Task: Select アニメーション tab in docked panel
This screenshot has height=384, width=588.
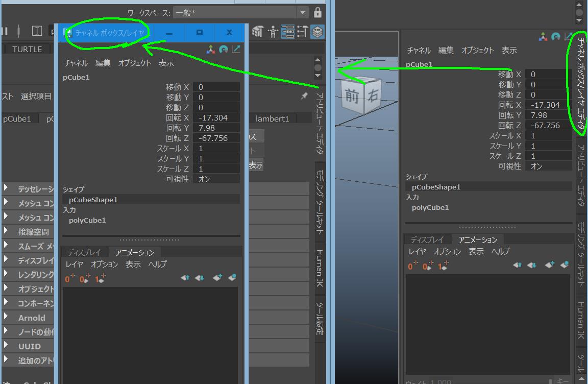Action: (478, 239)
